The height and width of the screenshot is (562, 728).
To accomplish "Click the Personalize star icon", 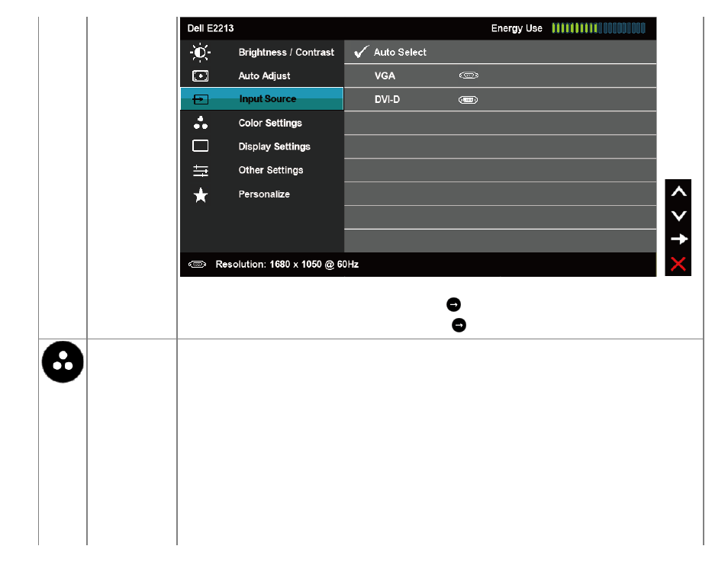I will [x=201, y=195].
